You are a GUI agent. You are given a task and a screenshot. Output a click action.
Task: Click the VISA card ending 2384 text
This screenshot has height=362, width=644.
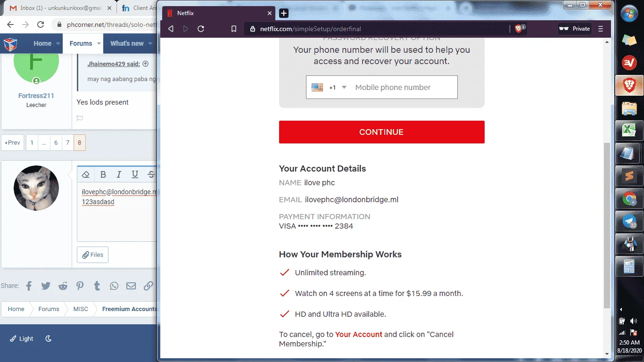coord(316,226)
